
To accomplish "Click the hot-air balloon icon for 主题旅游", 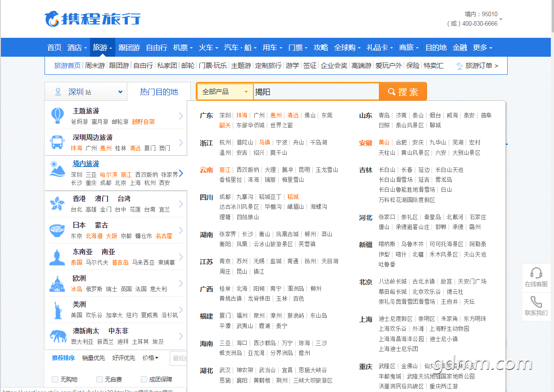I will (x=57, y=116).
